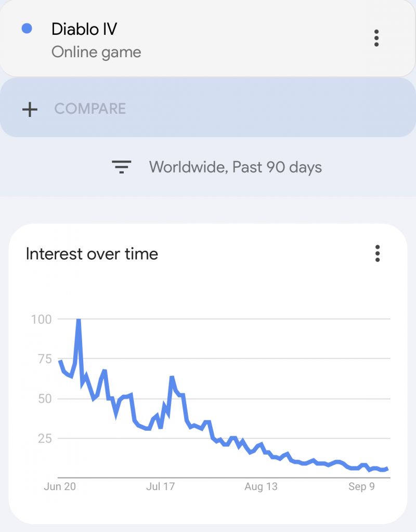The image size is (416, 532).
Task: Tap the filter lines icon
Action: [x=121, y=167]
